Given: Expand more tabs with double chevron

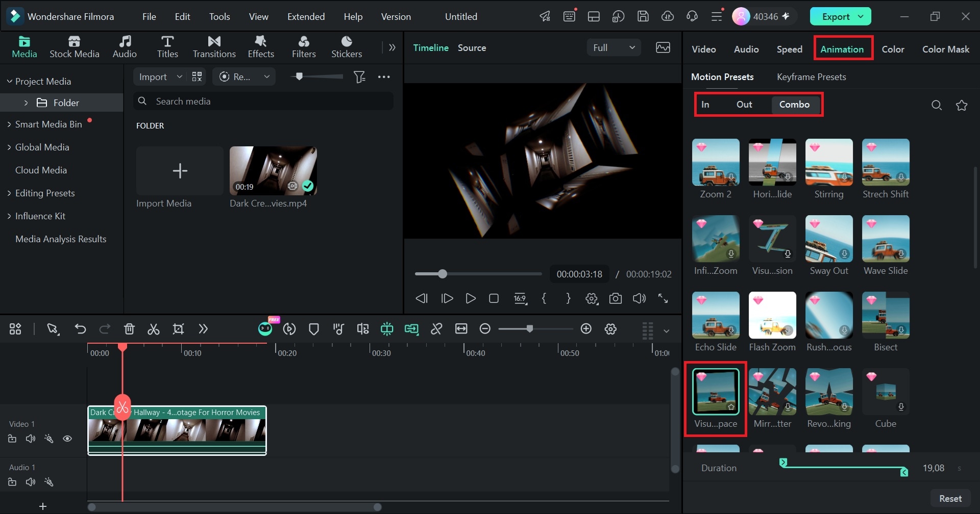Looking at the screenshot, I should coord(392,47).
